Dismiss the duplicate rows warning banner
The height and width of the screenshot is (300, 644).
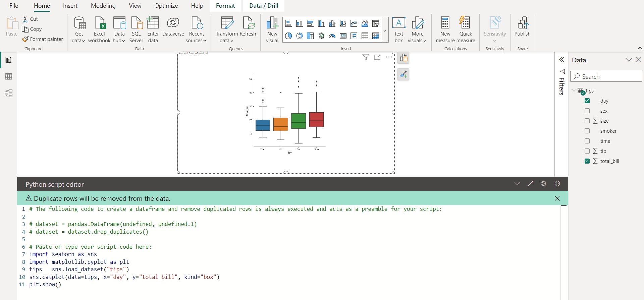pos(557,198)
